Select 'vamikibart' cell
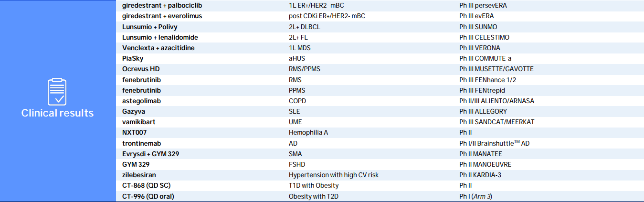Image resolution: width=644 pixels, height=202 pixels. click(x=138, y=122)
